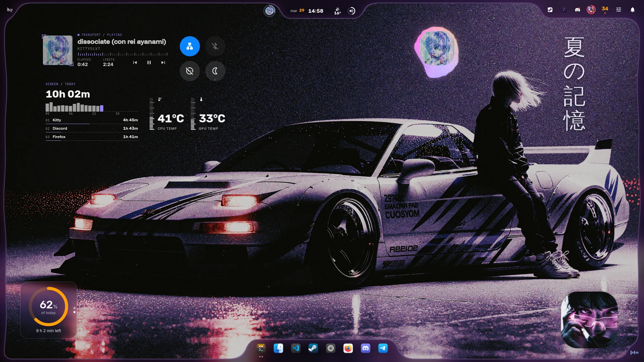
Task: Click the 9 h 2 min left label
Action: click(49, 331)
